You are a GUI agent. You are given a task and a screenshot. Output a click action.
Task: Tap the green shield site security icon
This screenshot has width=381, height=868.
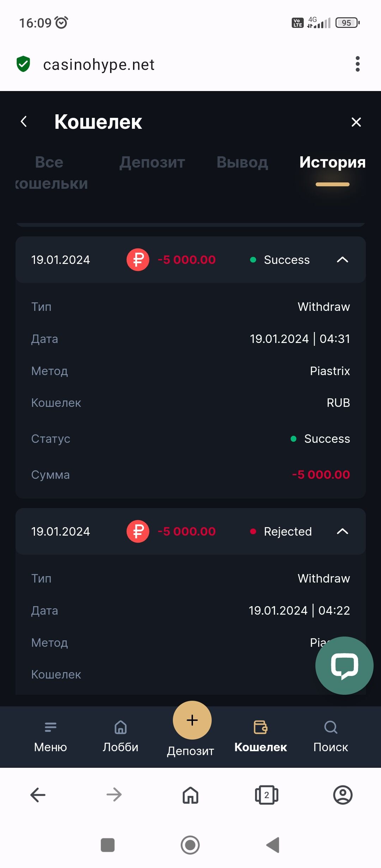(23, 64)
